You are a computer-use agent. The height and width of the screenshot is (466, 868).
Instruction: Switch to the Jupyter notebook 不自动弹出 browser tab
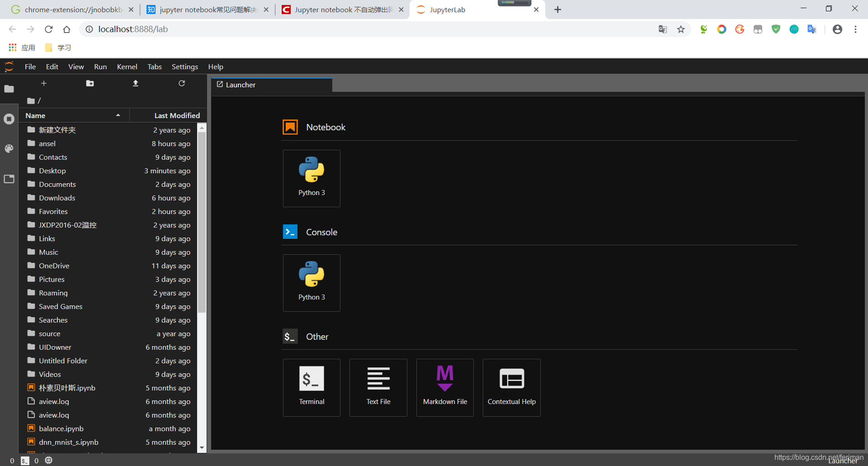click(343, 10)
